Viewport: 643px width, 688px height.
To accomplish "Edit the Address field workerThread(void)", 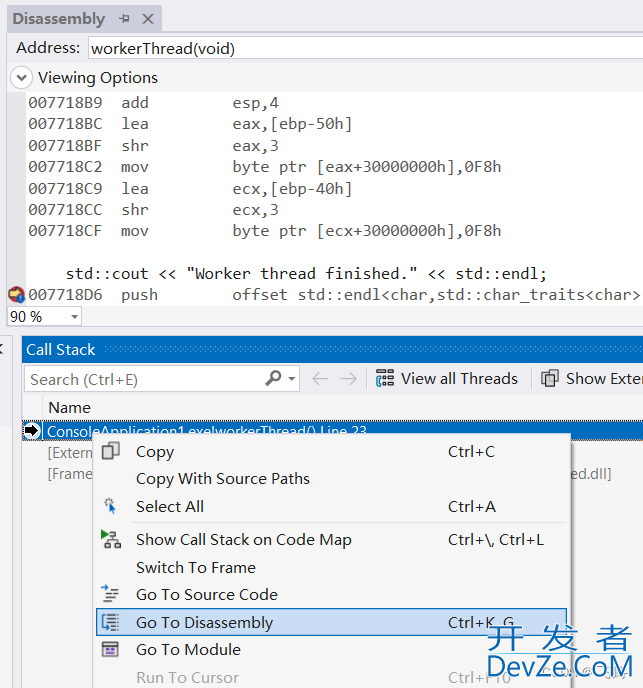I will (x=366, y=48).
